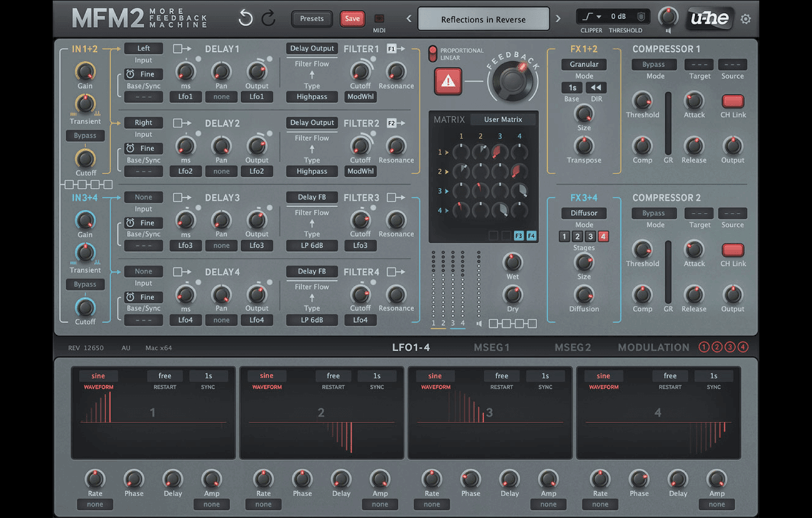Click the MIDI activity indicator

click(x=379, y=19)
